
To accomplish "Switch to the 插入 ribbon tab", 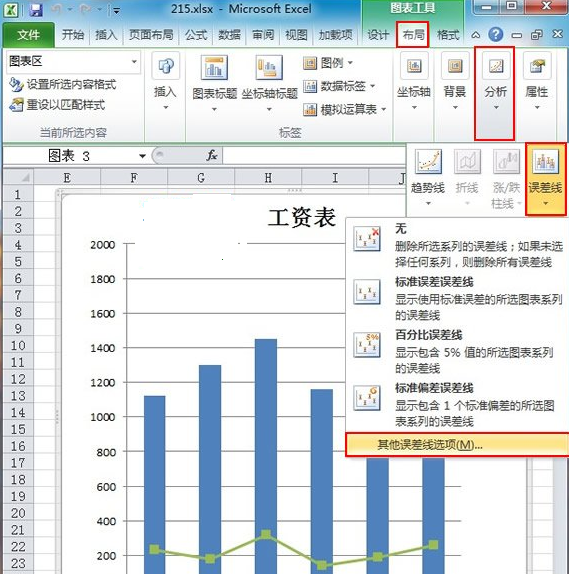I will [106, 35].
